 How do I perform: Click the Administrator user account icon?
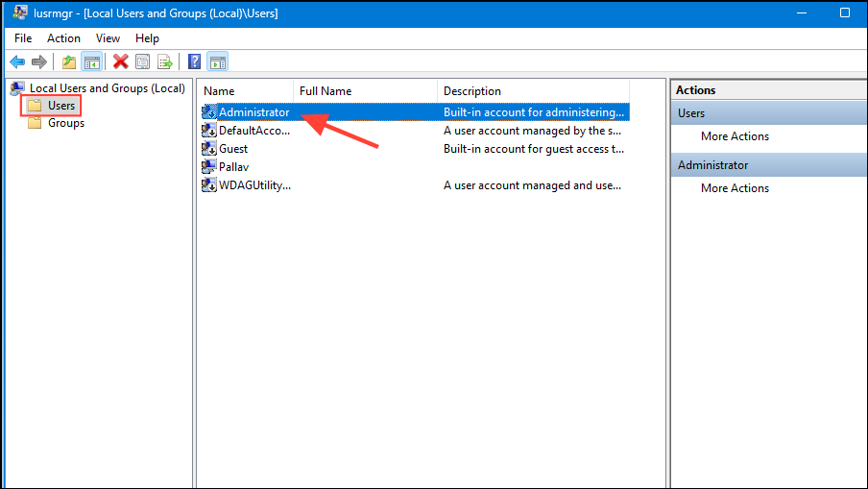pyautogui.click(x=208, y=111)
